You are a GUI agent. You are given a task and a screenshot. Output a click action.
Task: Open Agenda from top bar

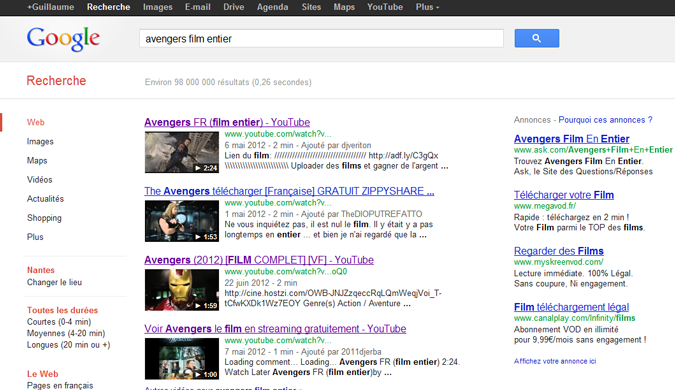(x=272, y=7)
